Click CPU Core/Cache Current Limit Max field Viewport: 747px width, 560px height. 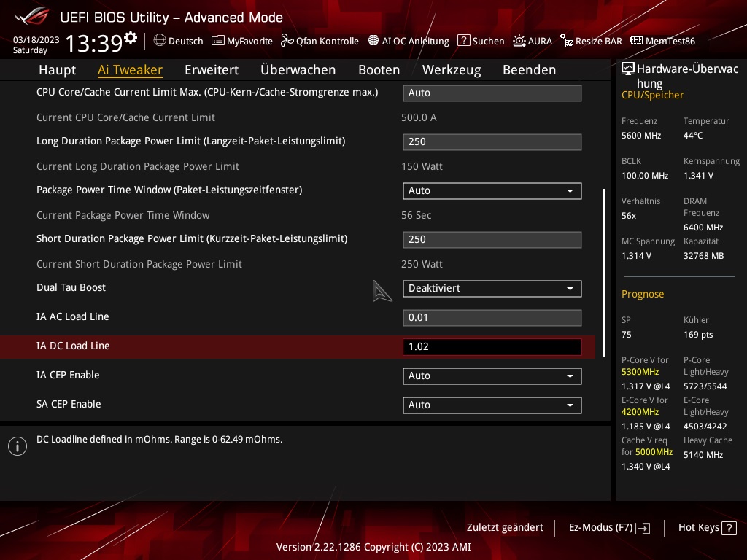pos(492,93)
